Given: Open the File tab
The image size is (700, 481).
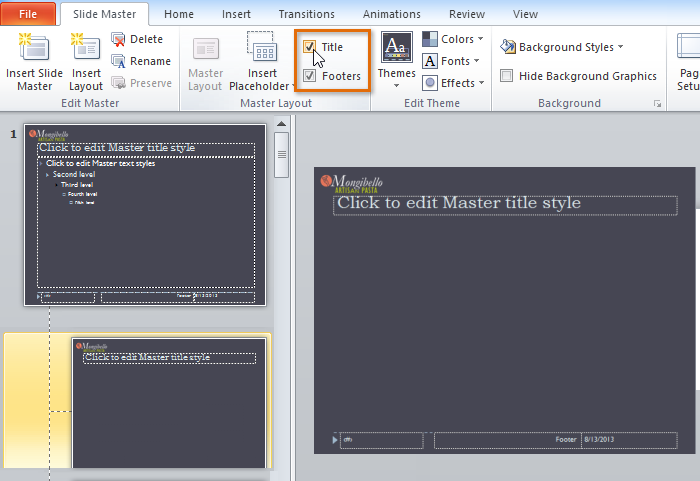Looking at the screenshot, I should pyautogui.click(x=28, y=14).
